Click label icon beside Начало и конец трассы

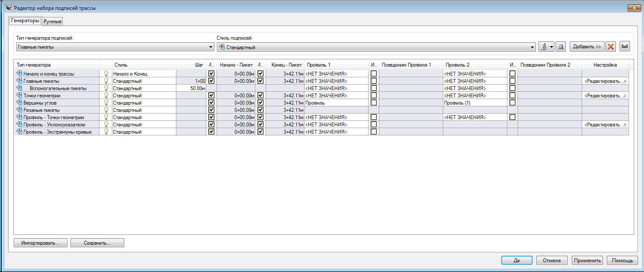pos(19,74)
